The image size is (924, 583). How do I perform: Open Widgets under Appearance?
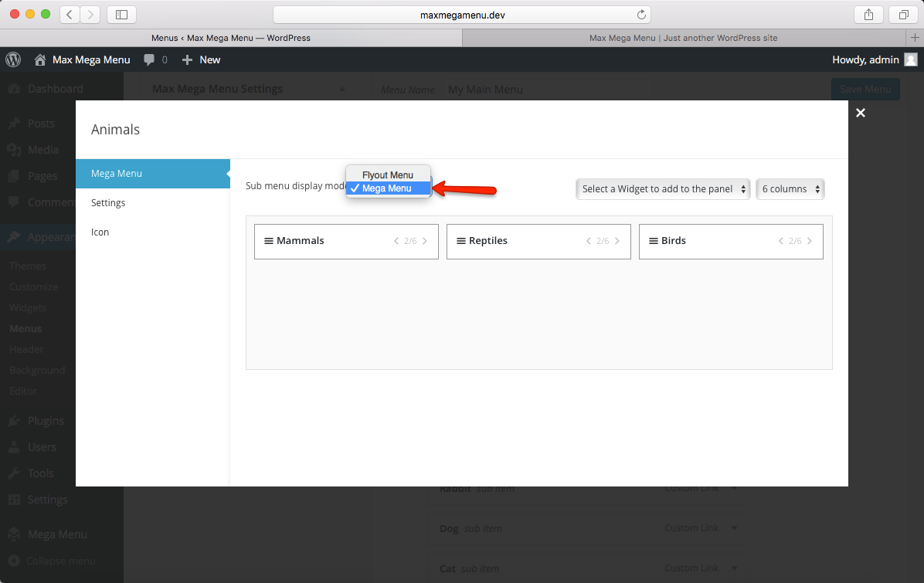28,308
